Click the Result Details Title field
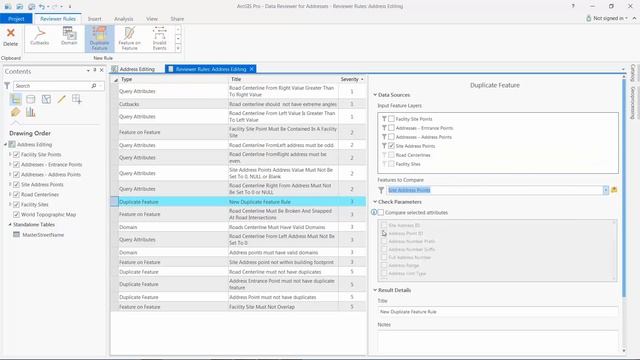The image size is (640, 360). [x=498, y=311]
